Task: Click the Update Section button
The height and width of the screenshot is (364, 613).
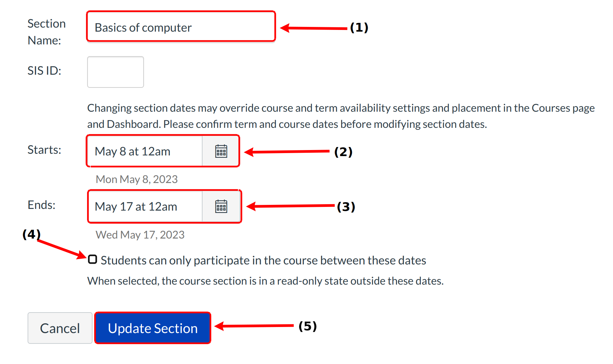Action: coord(153,328)
